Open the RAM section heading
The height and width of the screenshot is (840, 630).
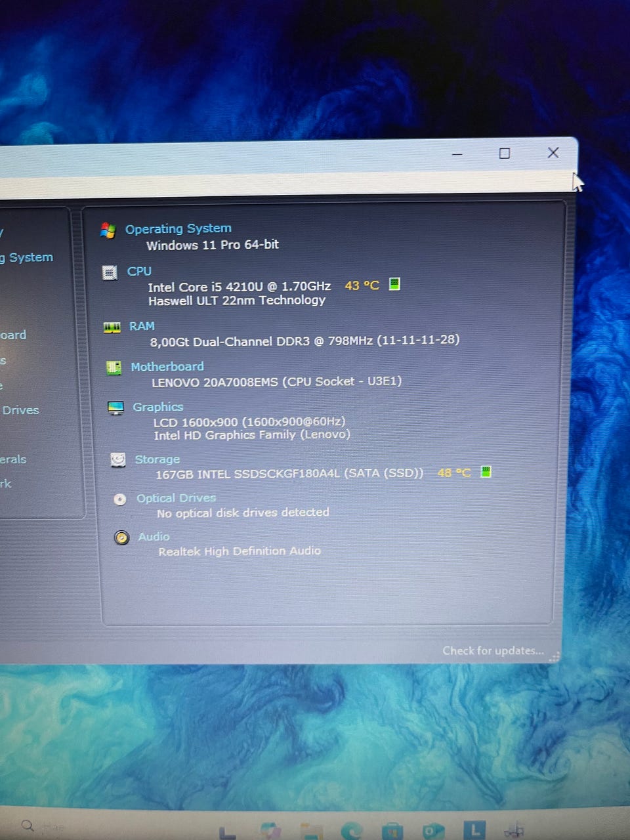[142, 326]
